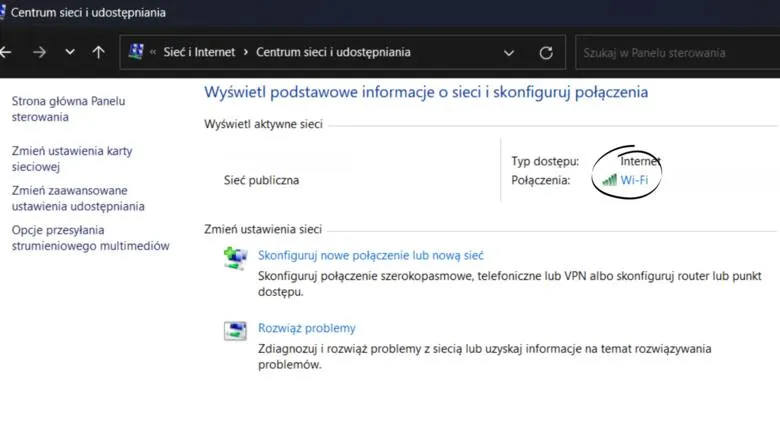Expand the address bar history dropdown
Image resolution: width=780 pixels, height=439 pixels.
point(509,52)
